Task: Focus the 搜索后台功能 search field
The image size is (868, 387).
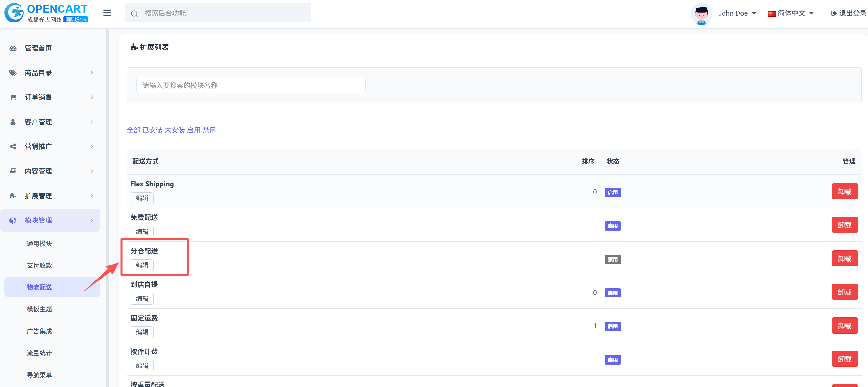Action: [x=218, y=13]
